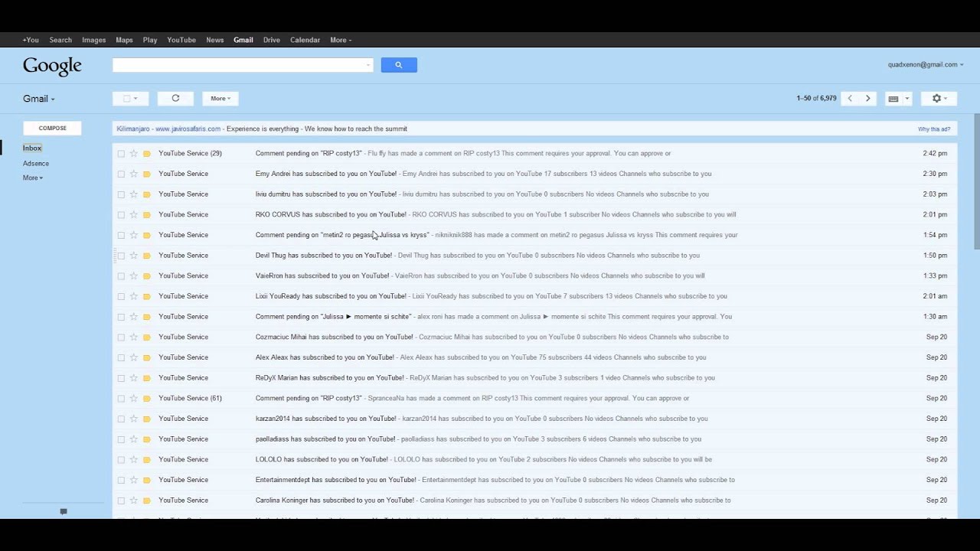Screen dimensions: 980x551
Task: Toggle importance marker on Entertainmentdept email
Action: click(x=147, y=480)
